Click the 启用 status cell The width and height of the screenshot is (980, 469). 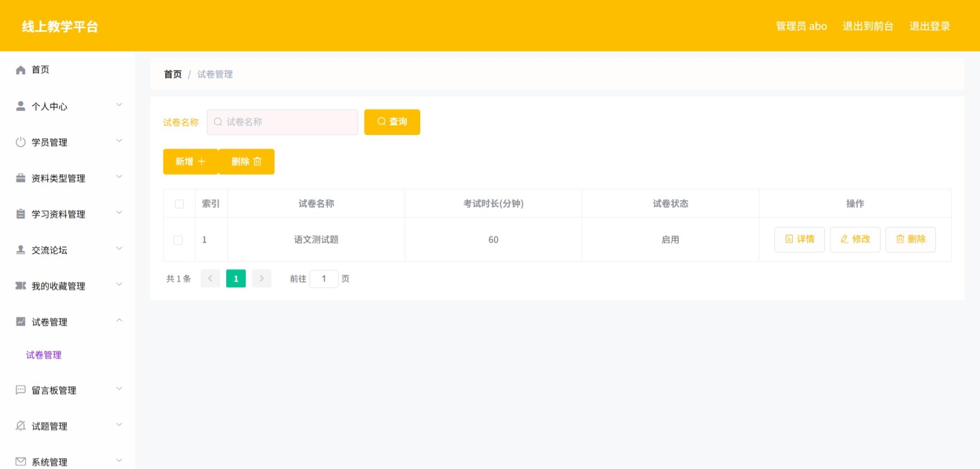click(x=670, y=240)
